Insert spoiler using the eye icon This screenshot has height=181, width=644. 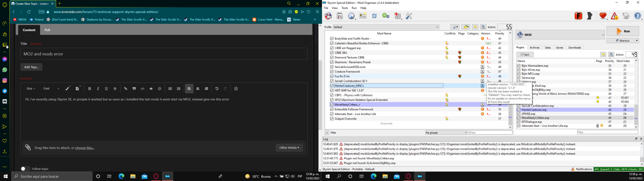(x=151, y=89)
